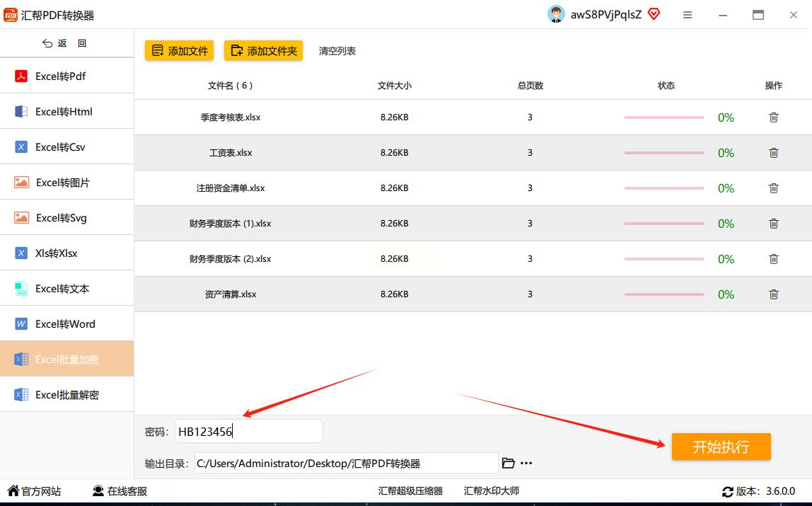Open 在线客服 support link
The image size is (812, 506).
[x=120, y=491]
